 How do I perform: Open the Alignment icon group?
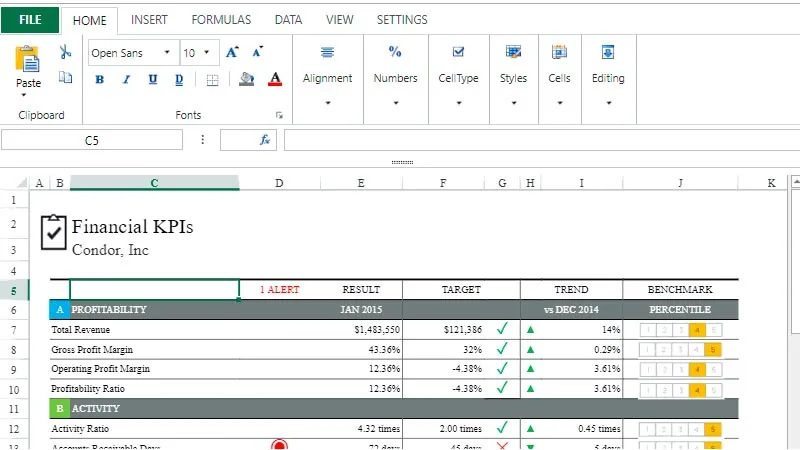[x=328, y=52]
